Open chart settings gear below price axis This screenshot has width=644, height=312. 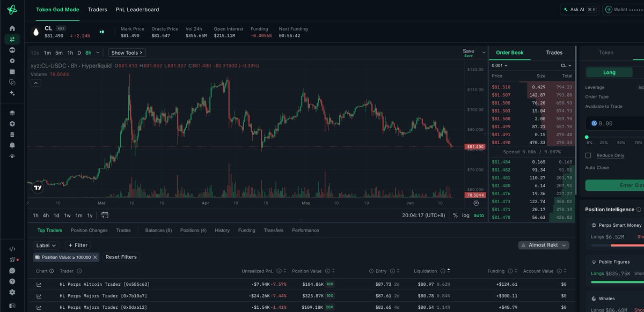coord(476,203)
